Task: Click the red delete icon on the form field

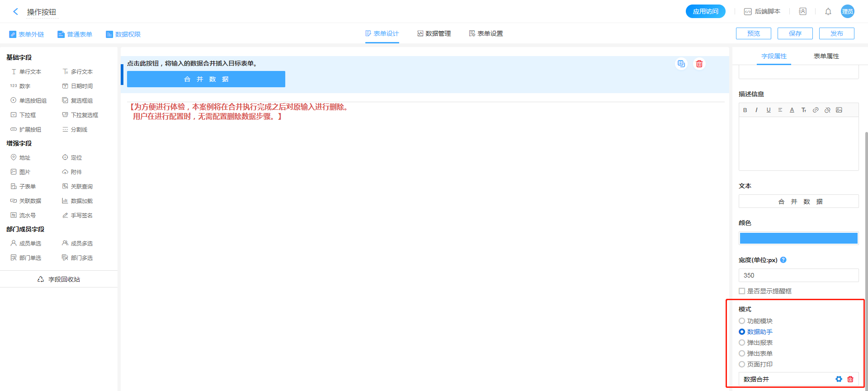Action: 699,64
